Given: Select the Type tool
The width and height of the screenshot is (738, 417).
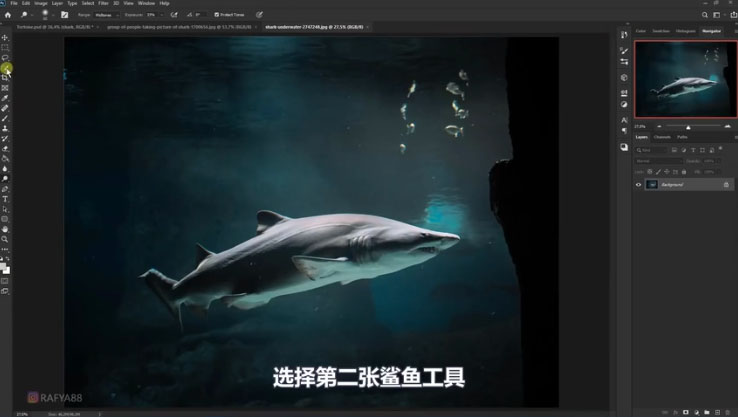Looking at the screenshot, I should (x=5, y=199).
